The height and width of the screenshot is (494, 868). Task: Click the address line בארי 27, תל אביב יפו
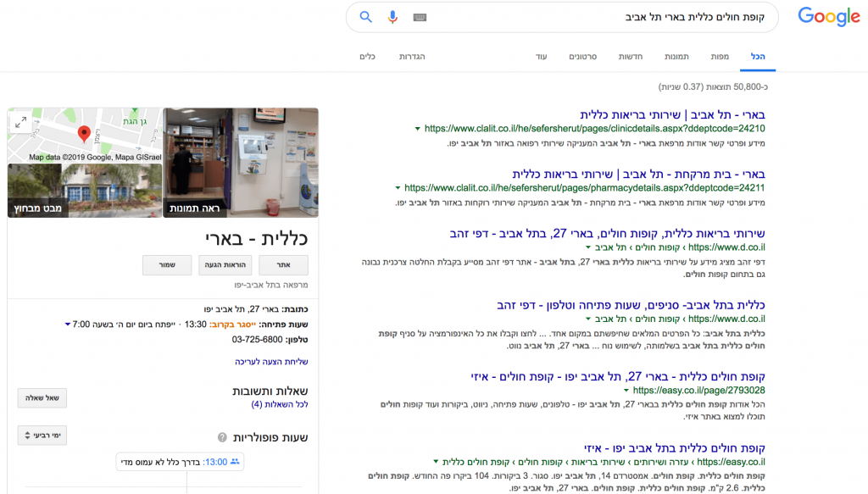point(242,309)
